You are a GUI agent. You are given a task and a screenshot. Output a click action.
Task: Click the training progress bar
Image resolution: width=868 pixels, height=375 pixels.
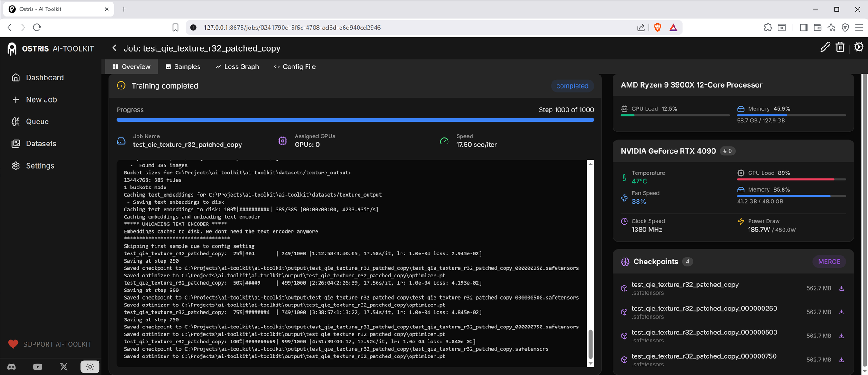click(x=355, y=120)
